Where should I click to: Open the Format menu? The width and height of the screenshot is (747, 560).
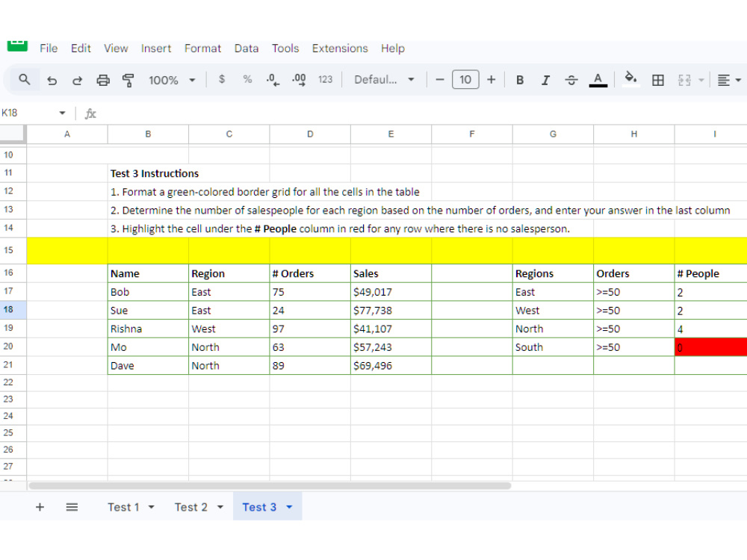click(202, 48)
